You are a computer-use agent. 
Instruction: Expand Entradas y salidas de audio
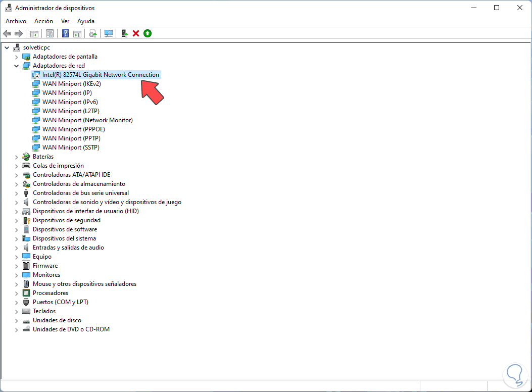(x=16, y=248)
